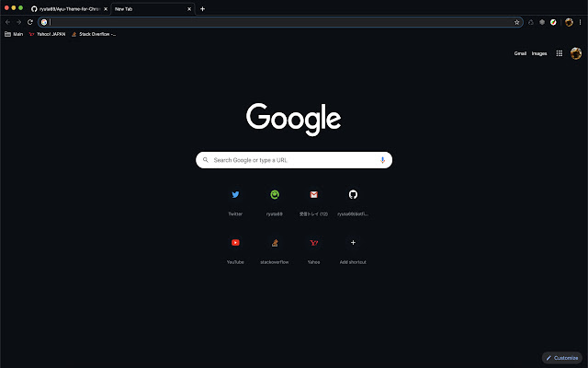Open the Stack Overflow bookmark

click(94, 34)
